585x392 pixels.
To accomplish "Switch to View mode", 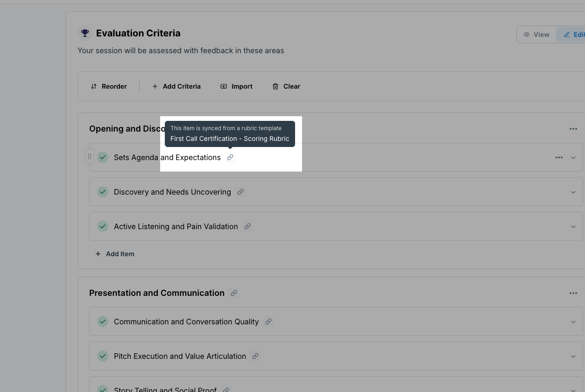I will click(536, 34).
